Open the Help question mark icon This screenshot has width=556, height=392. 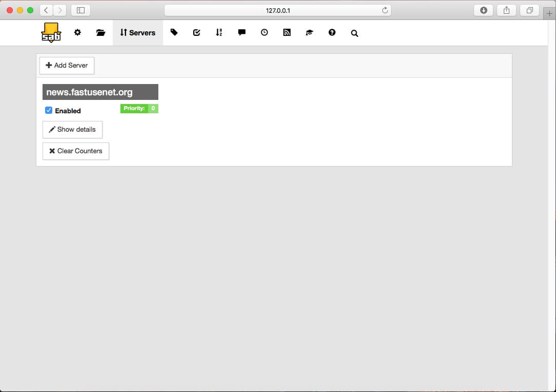tap(332, 33)
